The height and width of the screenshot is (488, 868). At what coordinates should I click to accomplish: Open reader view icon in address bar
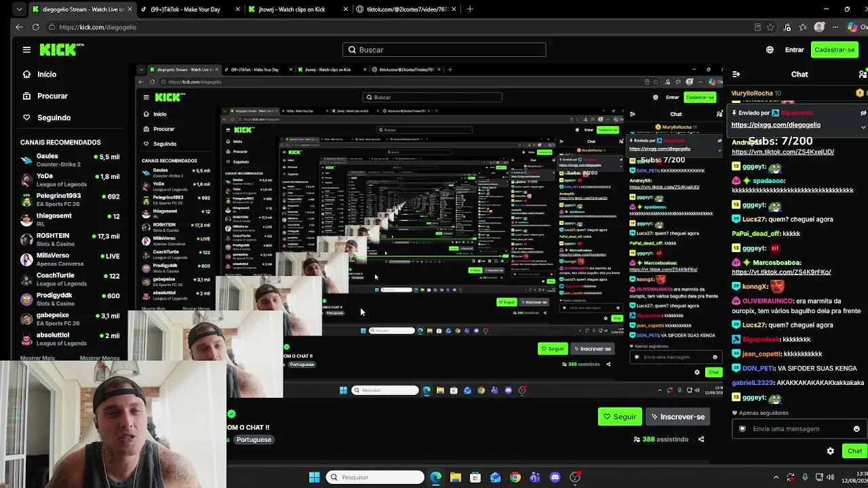tap(757, 27)
